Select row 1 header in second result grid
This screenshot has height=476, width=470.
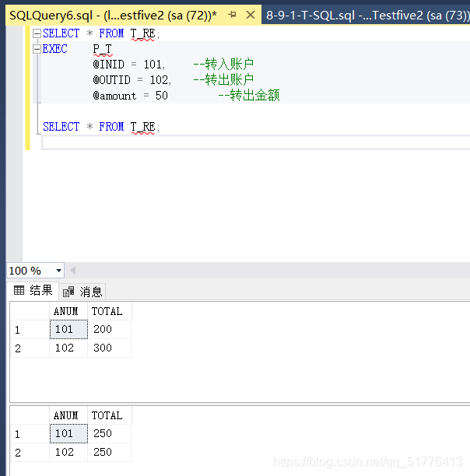pyautogui.click(x=30, y=433)
